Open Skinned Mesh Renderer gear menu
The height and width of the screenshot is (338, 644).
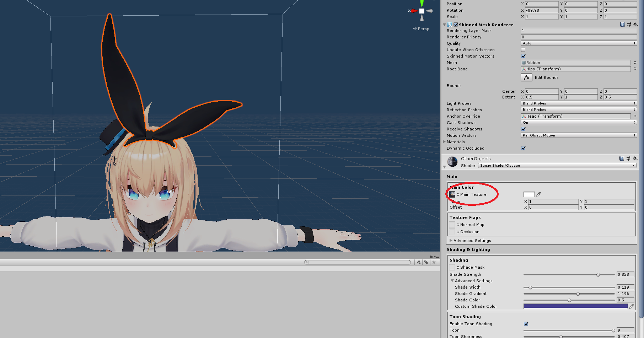pos(635,25)
